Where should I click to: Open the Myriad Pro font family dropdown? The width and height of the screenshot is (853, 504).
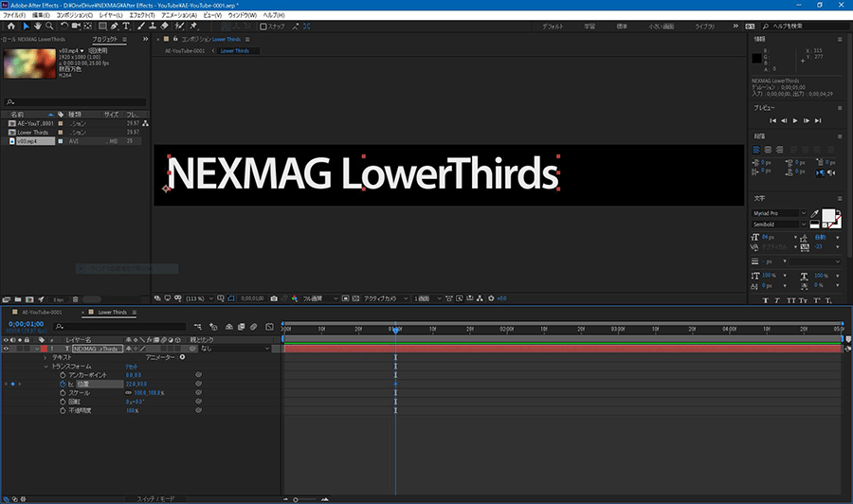780,213
